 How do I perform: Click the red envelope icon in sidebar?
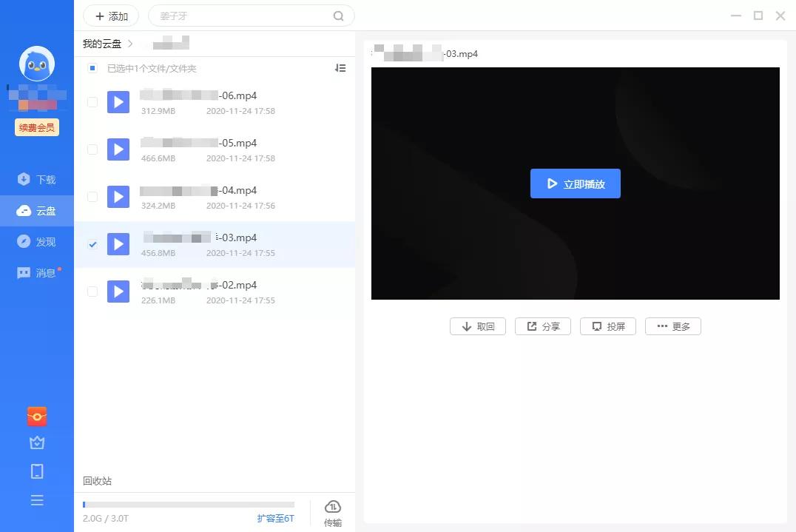click(x=37, y=417)
